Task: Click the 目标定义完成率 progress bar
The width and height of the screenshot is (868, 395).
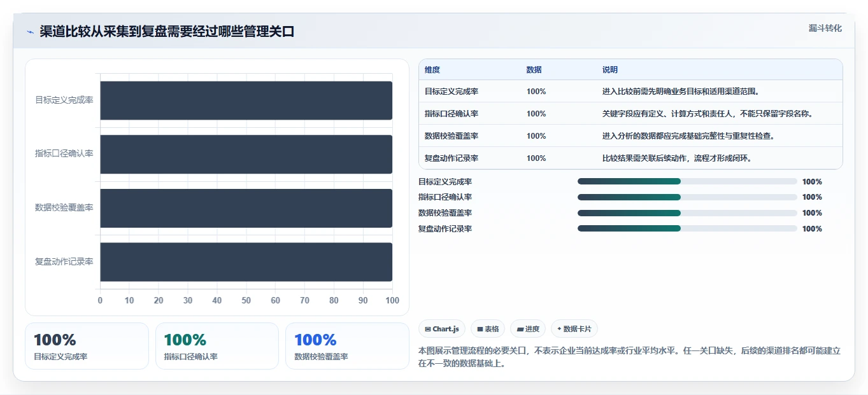Action: tap(687, 181)
